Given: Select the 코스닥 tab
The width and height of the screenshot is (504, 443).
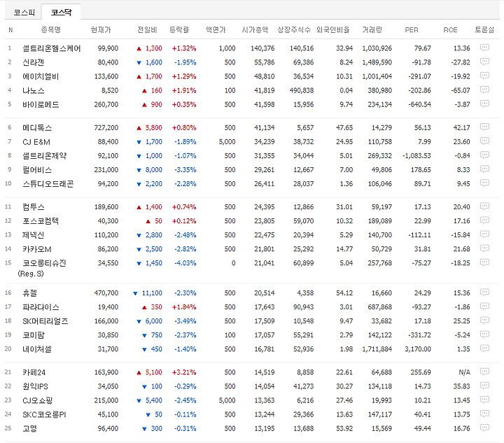Looking at the screenshot, I should (x=61, y=12).
